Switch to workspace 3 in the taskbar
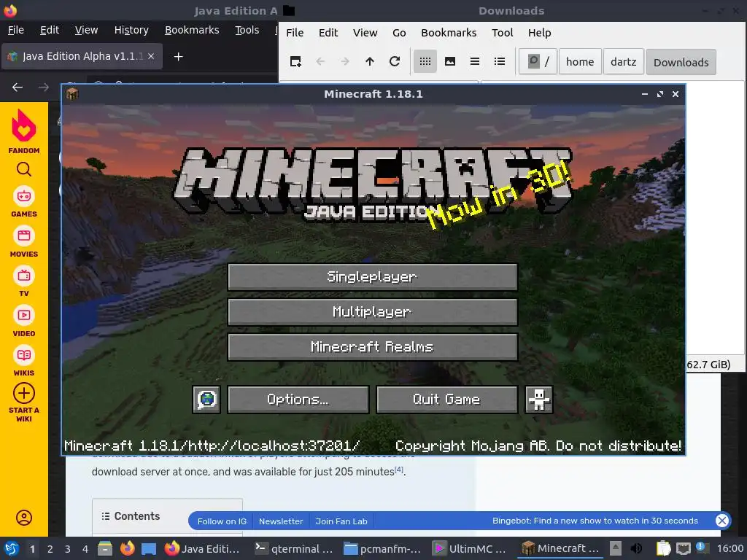747x560 pixels. [x=68, y=548]
